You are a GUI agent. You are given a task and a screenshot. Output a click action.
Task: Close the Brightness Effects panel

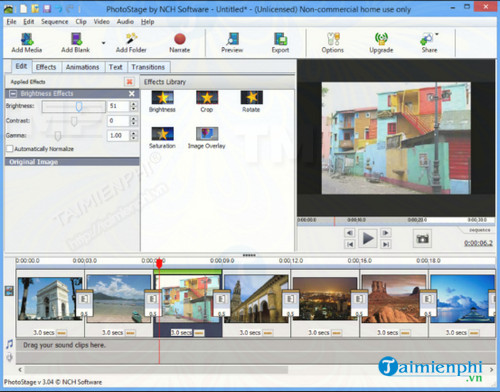tap(132, 94)
